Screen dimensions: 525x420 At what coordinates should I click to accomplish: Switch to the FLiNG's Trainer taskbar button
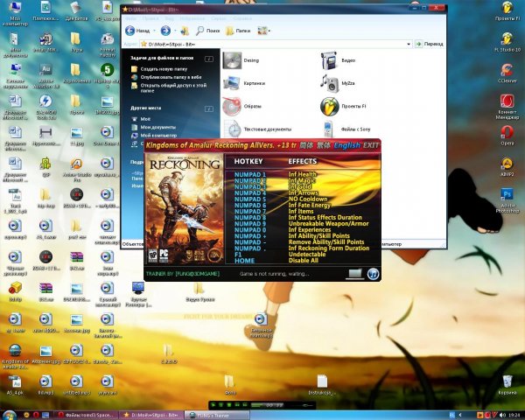coord(217,415)
